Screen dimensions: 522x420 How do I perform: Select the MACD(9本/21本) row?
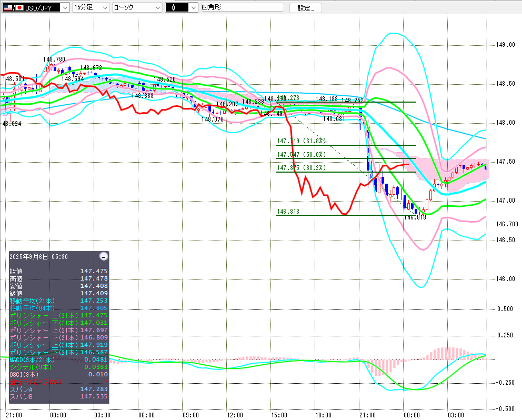point(58,359)
